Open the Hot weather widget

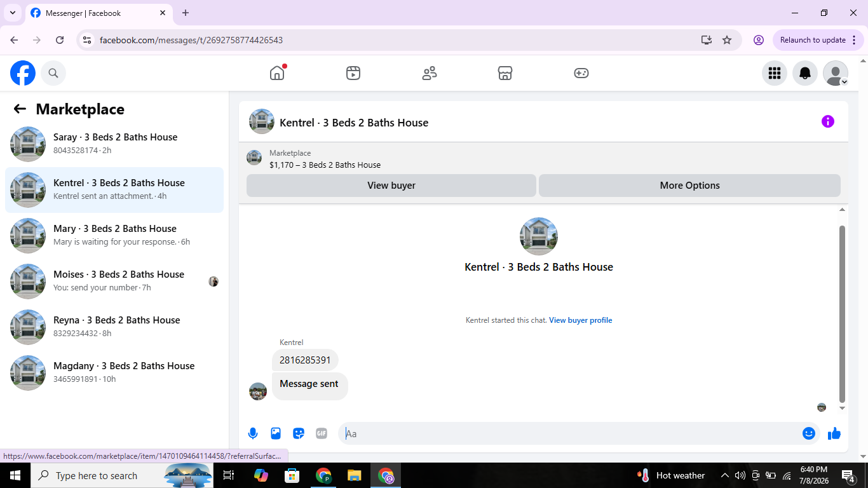click(671, 475)
